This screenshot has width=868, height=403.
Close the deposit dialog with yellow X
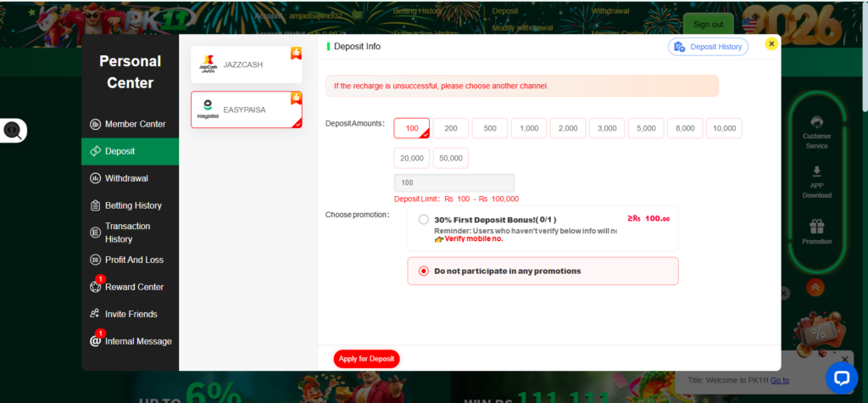(x=771, y=44)
